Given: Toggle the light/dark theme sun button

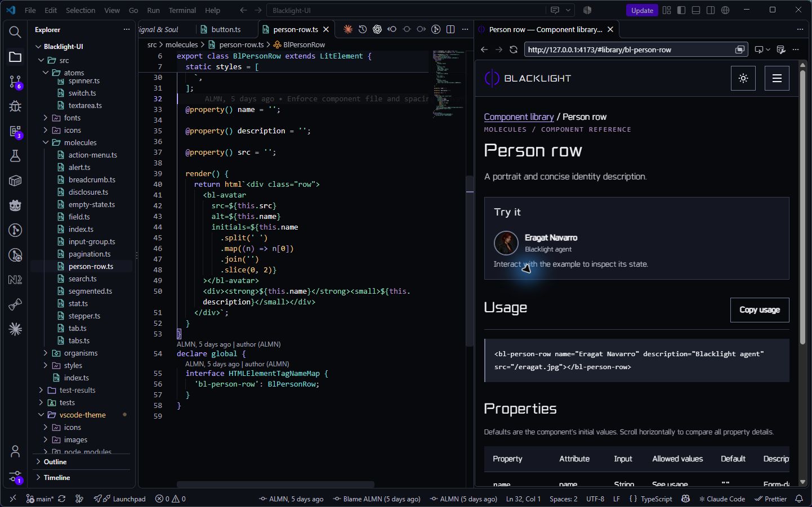Looking at the screenshot, I should (743, 78).
